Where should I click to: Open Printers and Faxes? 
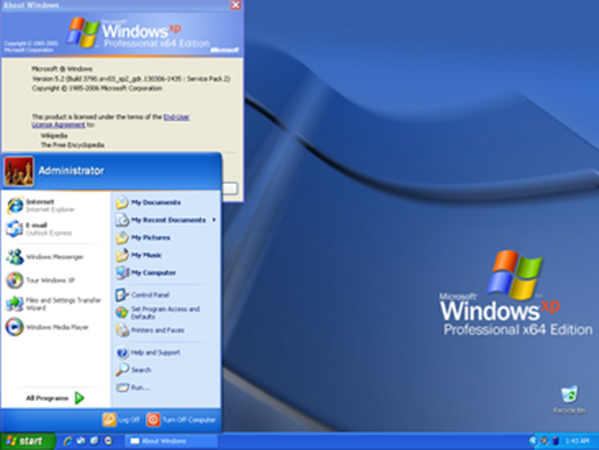(167, 330)
